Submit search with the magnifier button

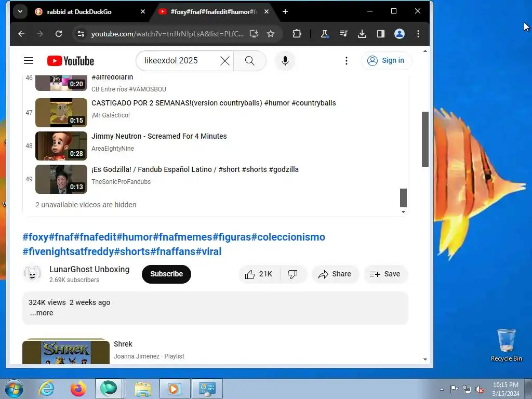[250, 61]
